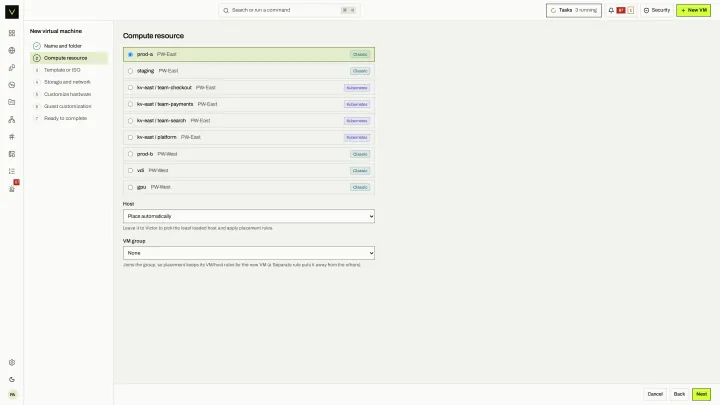This screenshot has width=720, height=405.
Task: Select the kv-east / platform radio button
Action: click(x=130, y=137)
